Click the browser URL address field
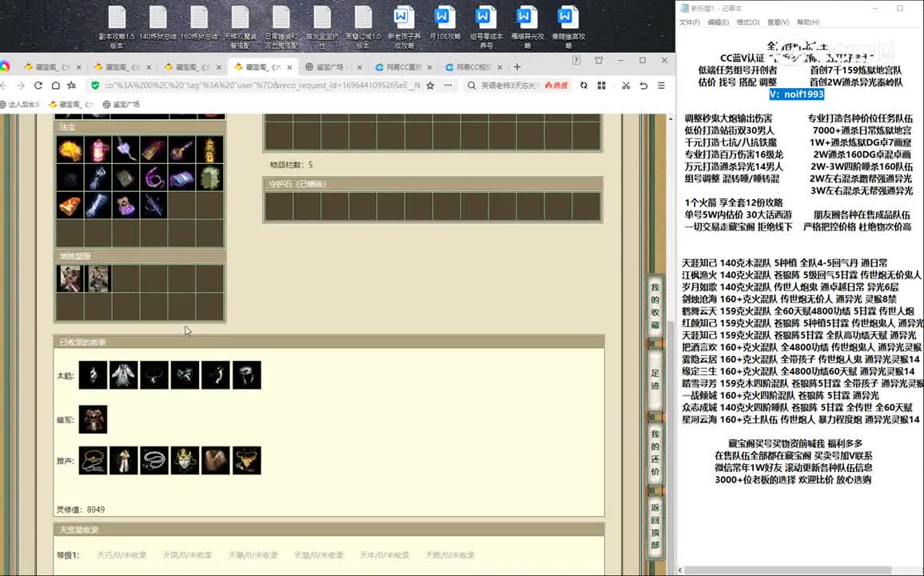This screenshot has height=576, width=924. tap(262, 86)
